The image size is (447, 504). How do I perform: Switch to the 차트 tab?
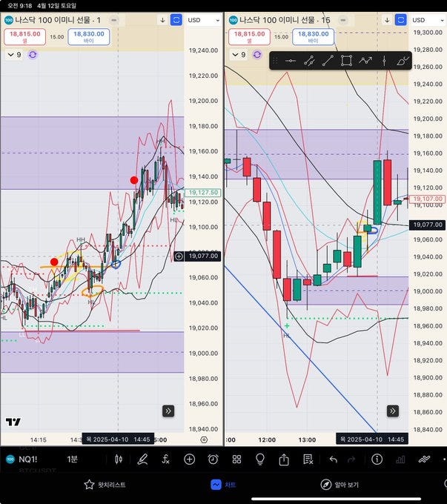point(224,485)
